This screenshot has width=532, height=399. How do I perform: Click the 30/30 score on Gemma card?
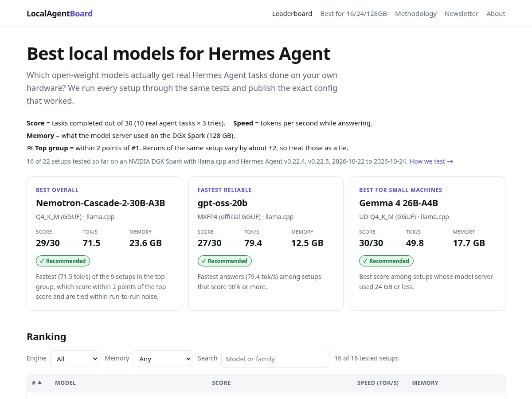pos(371,243)
